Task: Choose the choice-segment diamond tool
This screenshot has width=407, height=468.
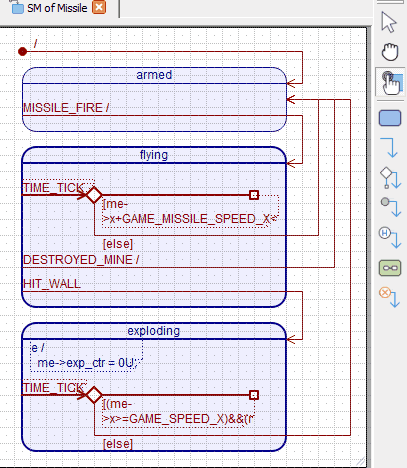Action: click(390, 178)
